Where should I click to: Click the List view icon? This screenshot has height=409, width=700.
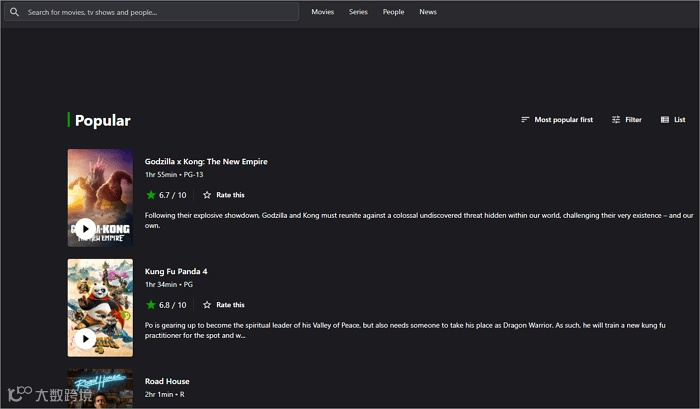pyautogui.click(x=665, y=120)
